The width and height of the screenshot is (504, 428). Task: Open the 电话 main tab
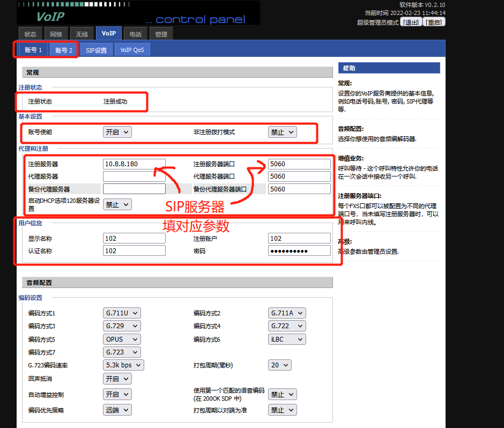136,34
